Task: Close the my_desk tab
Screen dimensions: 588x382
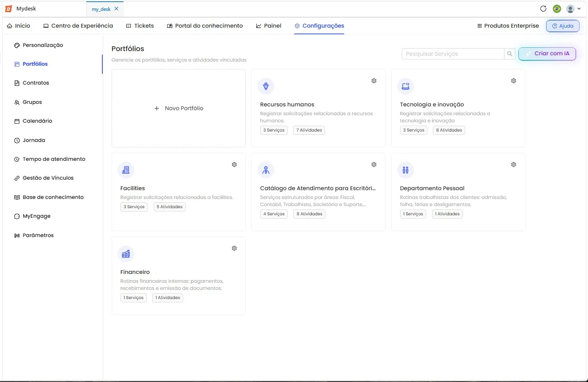Action: (x=117, y=9)
